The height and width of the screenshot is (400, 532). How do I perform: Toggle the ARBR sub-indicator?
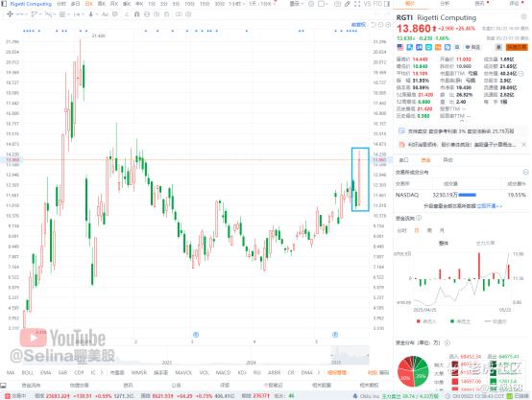coord(274,372)
